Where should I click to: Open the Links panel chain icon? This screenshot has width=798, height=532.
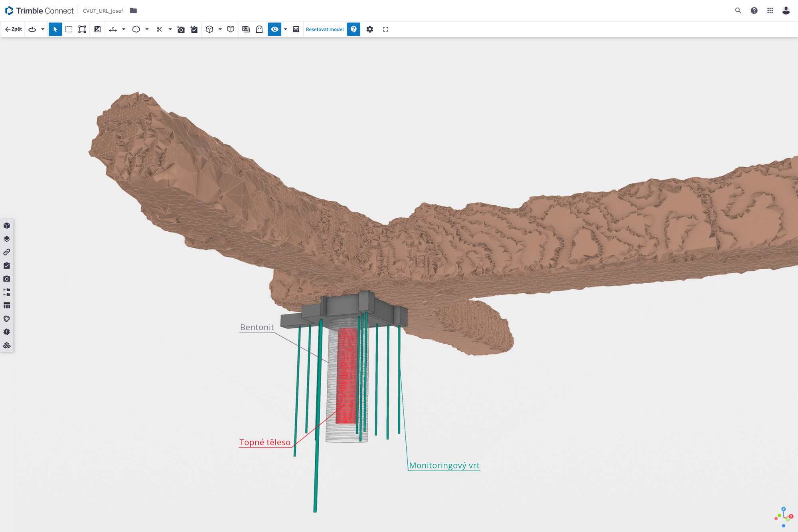pos(7,252)
